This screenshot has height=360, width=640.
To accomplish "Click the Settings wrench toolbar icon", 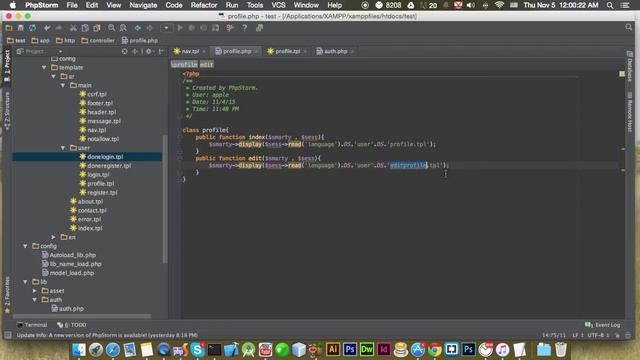I will point(230,28).
